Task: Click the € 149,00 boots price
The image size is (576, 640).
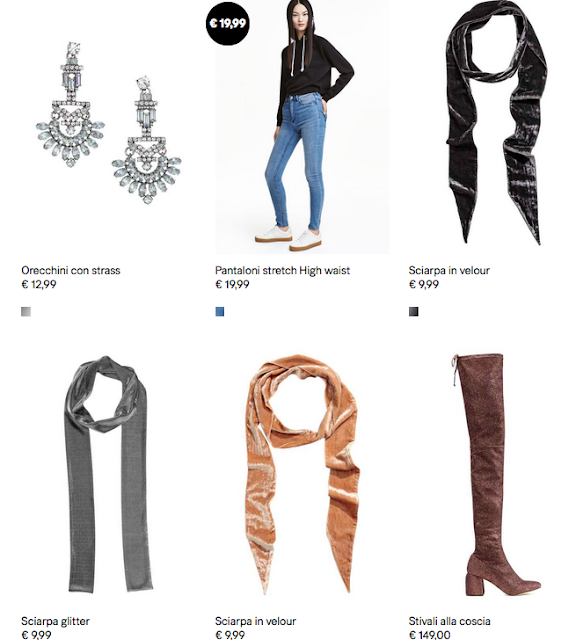Action: coord(429,635)
